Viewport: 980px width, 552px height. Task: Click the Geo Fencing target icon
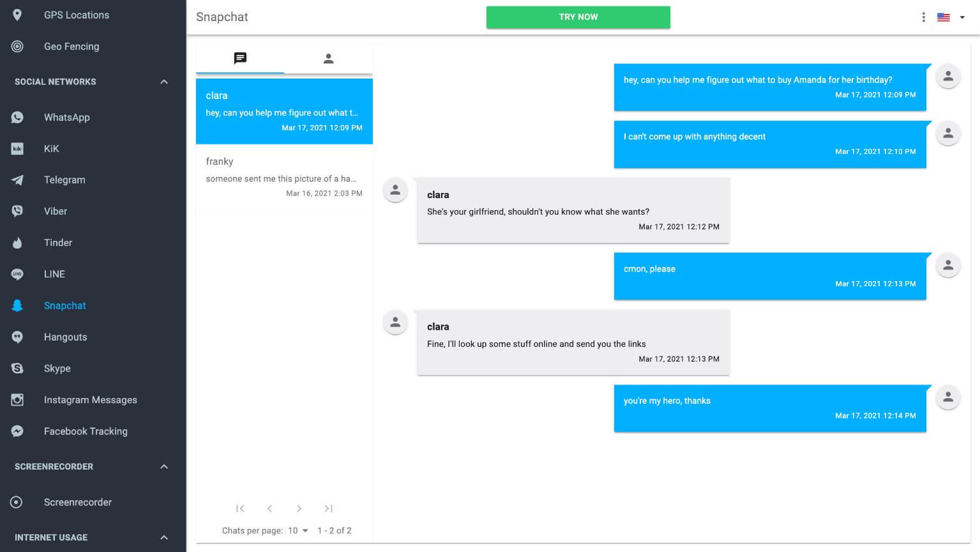tap(17, 47)
